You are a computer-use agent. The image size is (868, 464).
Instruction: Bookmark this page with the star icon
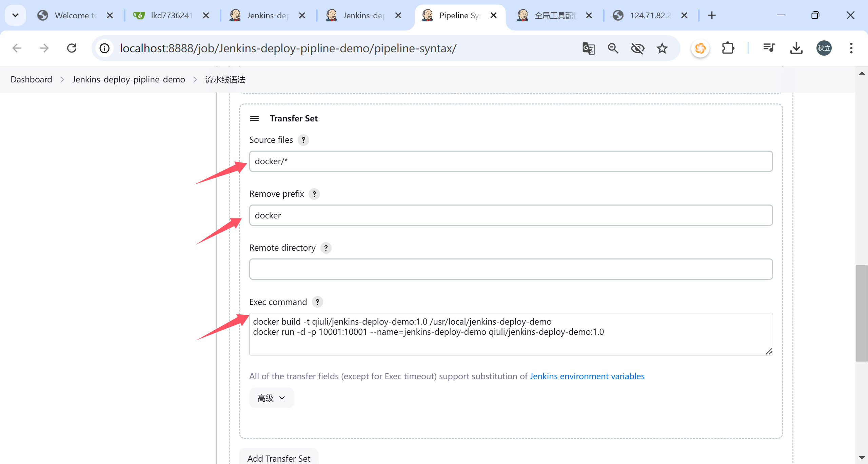tap(662, 48)
